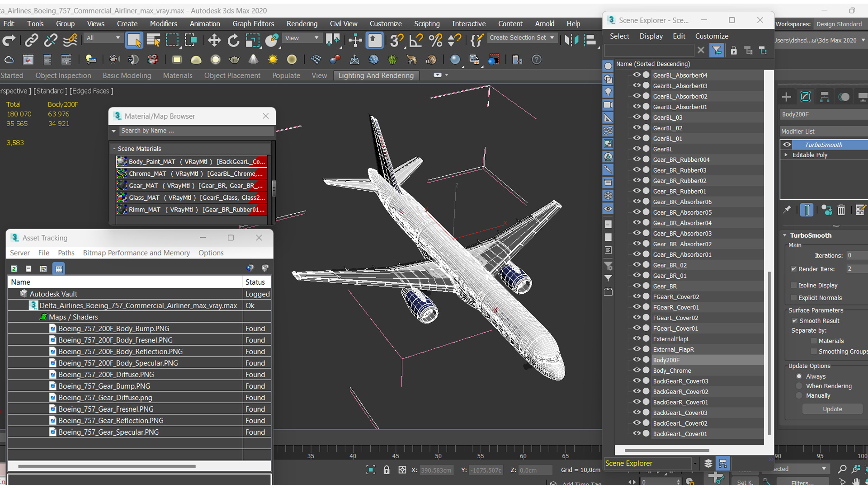Toggle visibility of GearBL_Absorber04
868x488 pixels.
pyautogui.click(x=637, y=75)
